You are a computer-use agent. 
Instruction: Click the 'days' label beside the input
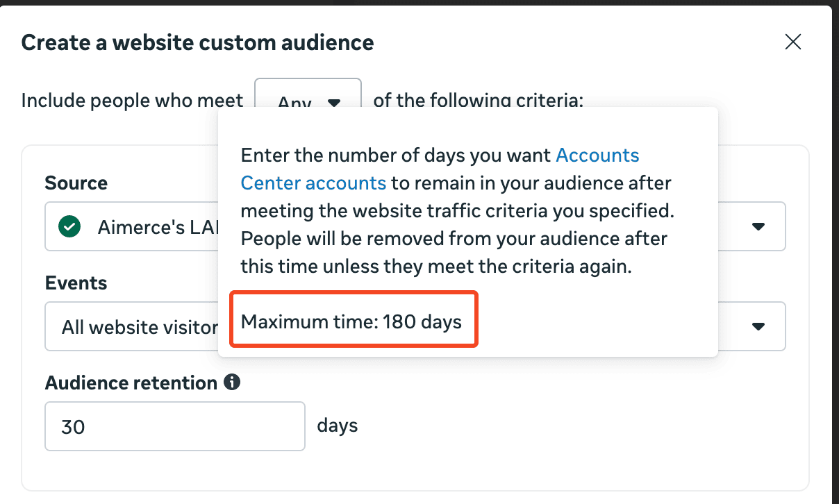pyautogui.click(x=338, y=426)
